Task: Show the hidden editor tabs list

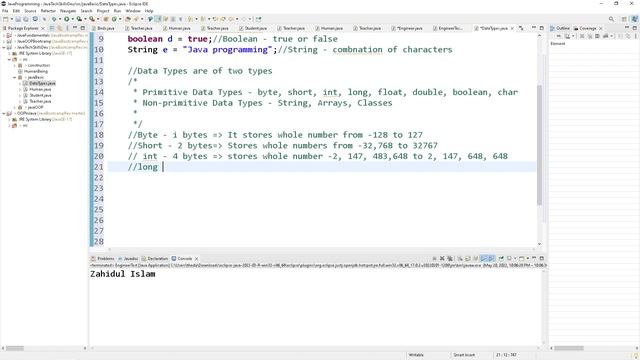Action: pyautogui.click(x=521, y=28)
